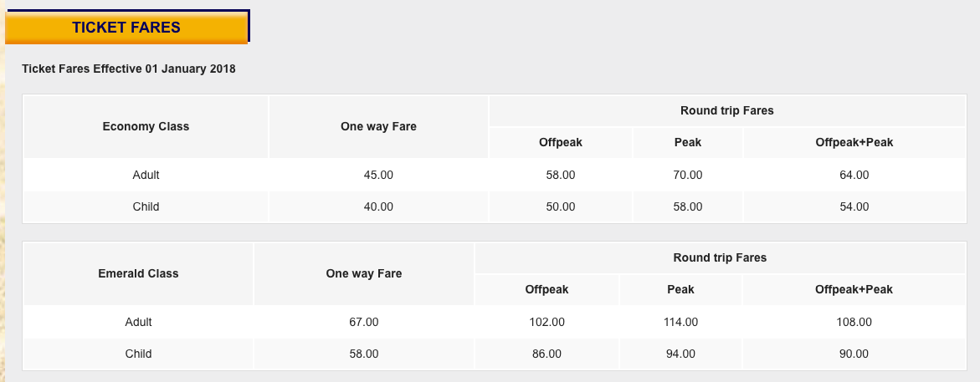980x382 pixels.
Task: Click the Emerald Round trip Fares header
Action: pos(720,258)
